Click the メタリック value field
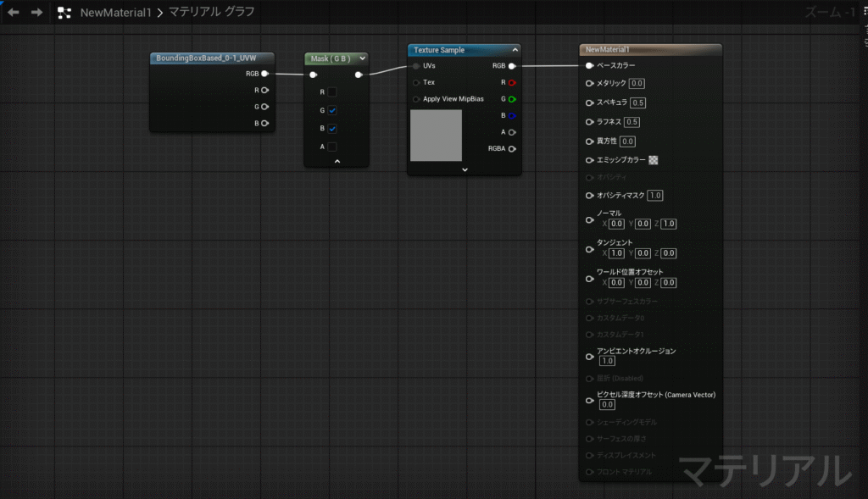Screen dimensions: 868x499 (637, 84)
